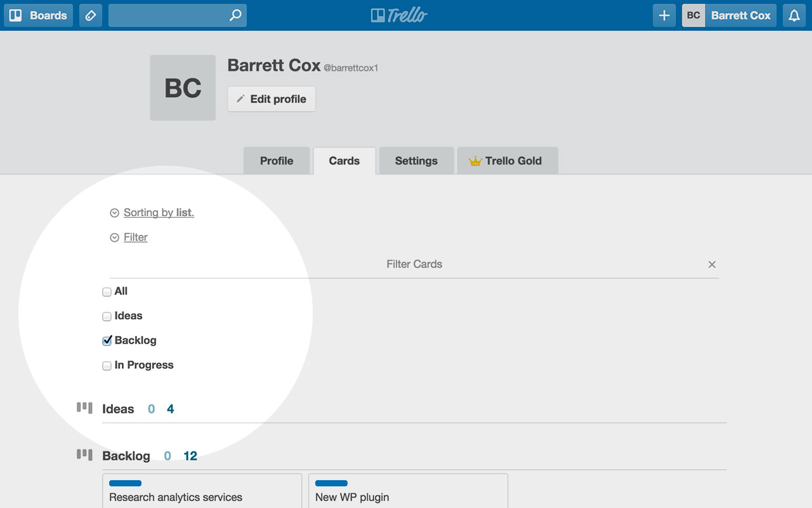Click the board icon beside Backlog heading

tap(84, 455)
